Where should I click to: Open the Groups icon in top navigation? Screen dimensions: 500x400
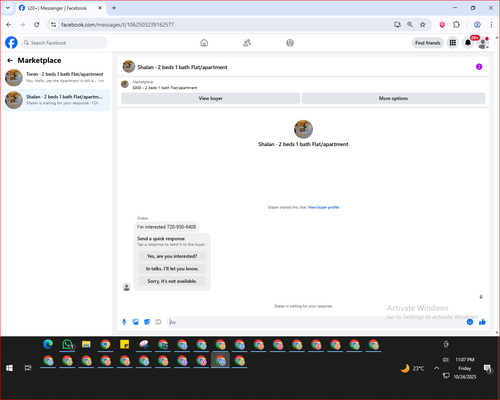[x=290, y=43]
